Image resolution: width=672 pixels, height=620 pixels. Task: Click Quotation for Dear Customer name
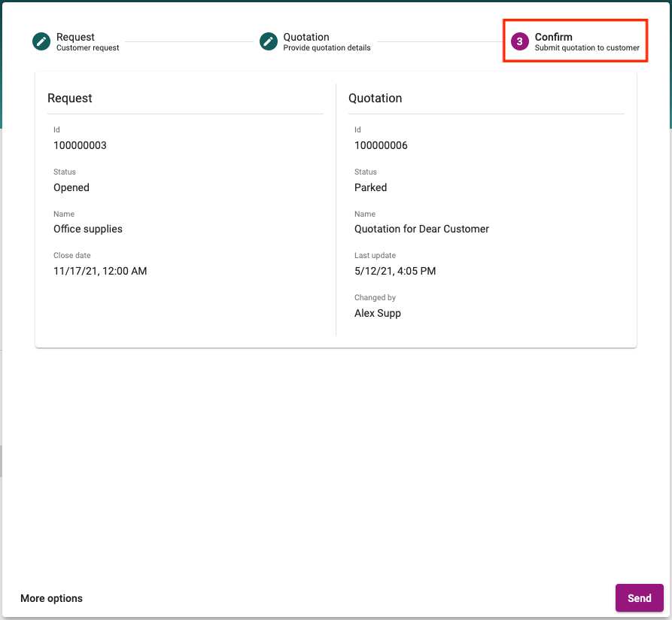421,229
